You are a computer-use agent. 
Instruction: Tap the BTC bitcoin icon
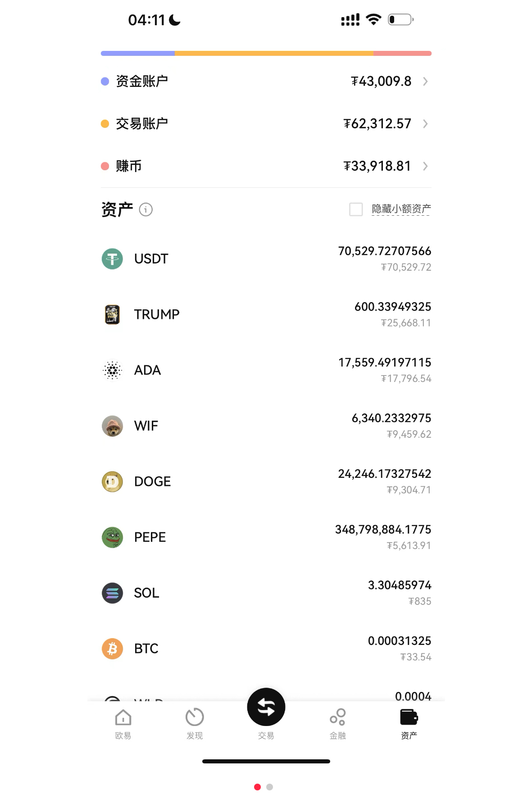[112, 649]
